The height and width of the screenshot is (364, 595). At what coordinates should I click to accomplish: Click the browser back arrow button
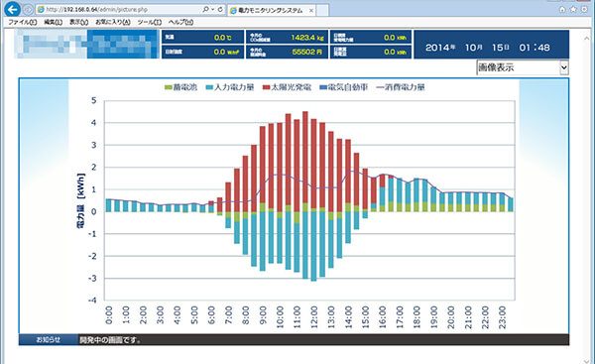pos(12,9)
